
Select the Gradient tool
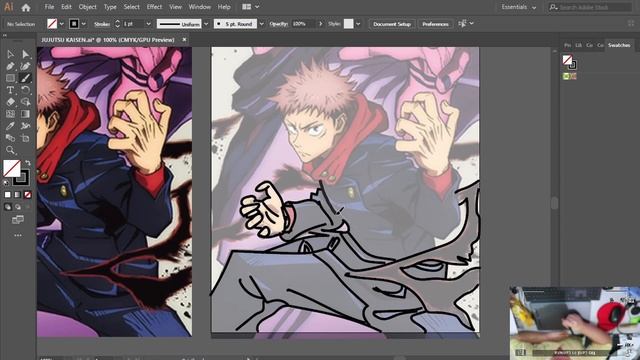click(25, 114)
